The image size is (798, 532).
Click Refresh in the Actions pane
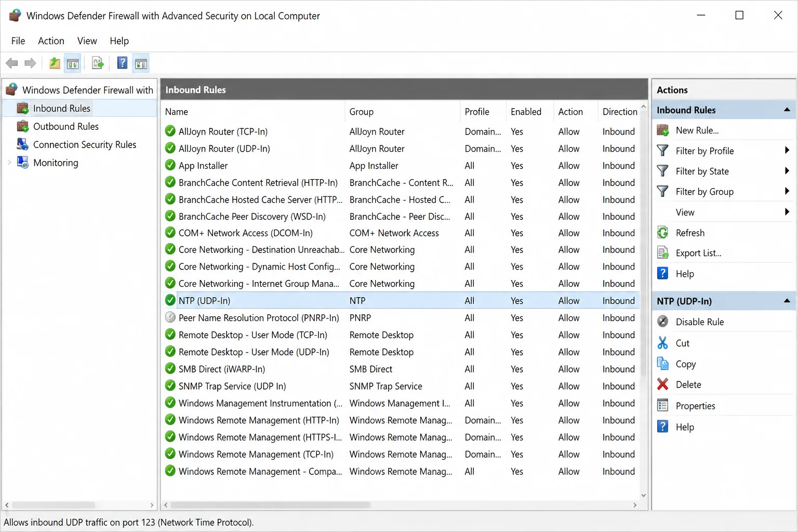(x=690, y=233)
